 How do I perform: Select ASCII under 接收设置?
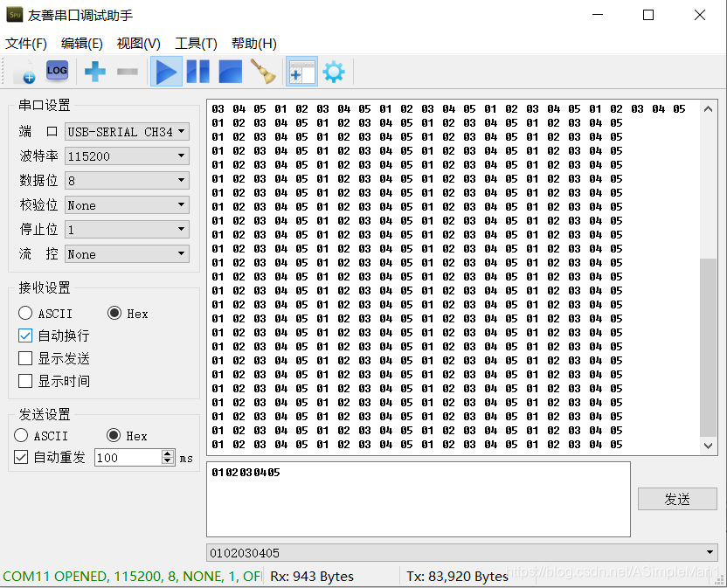click(45, 314)
